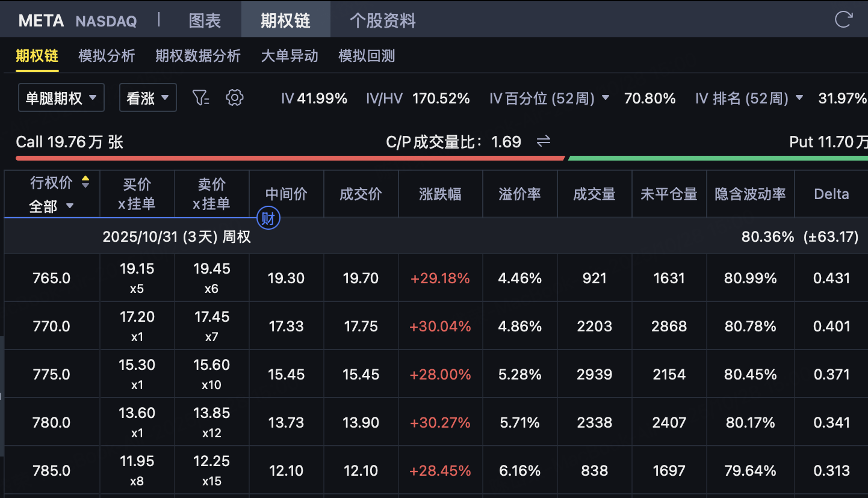Screen dimensions: 868x498
Task: Open the 看涨 call type dropdown
Action: 147,98
